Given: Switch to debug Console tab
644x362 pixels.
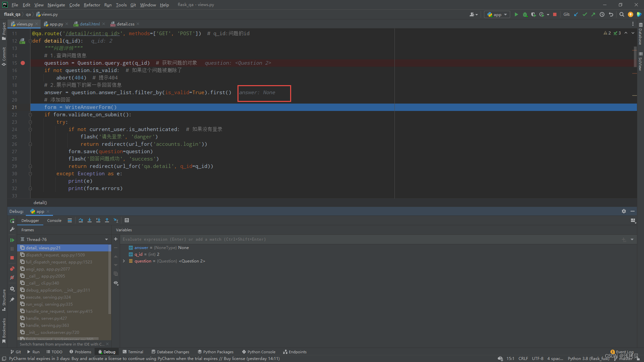Looking at the screenshot, I should coord(54,221).
